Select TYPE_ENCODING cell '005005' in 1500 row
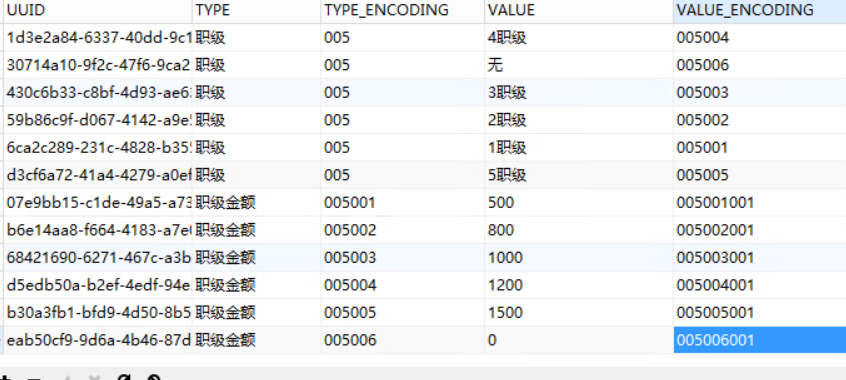Screen dimensions: 846x380 point(402,313)
